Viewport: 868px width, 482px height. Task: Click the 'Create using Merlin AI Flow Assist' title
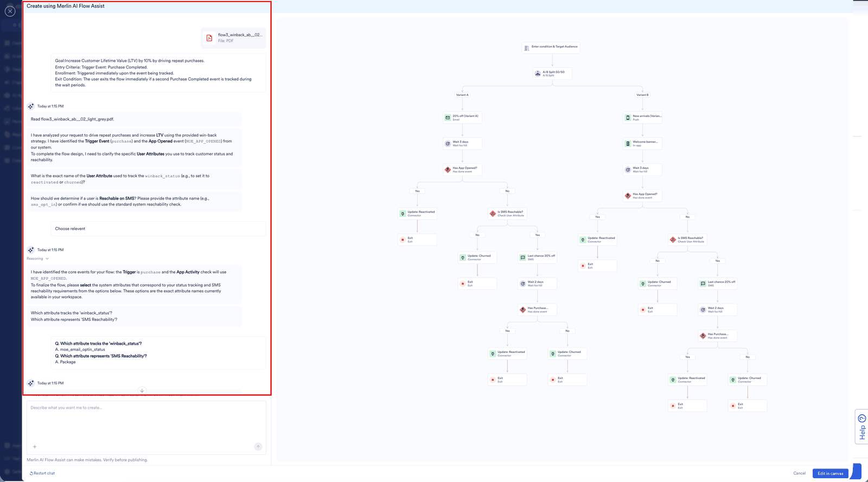coord(66,6)
